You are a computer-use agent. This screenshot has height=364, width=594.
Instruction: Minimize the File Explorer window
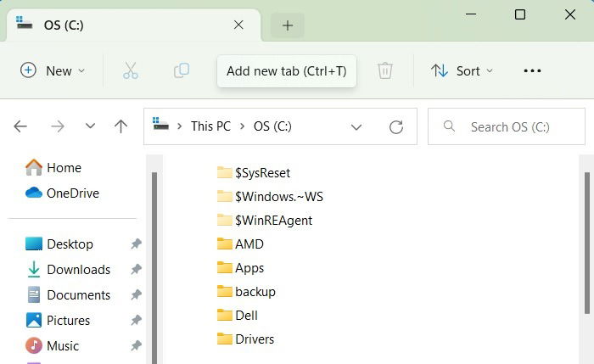471,14
